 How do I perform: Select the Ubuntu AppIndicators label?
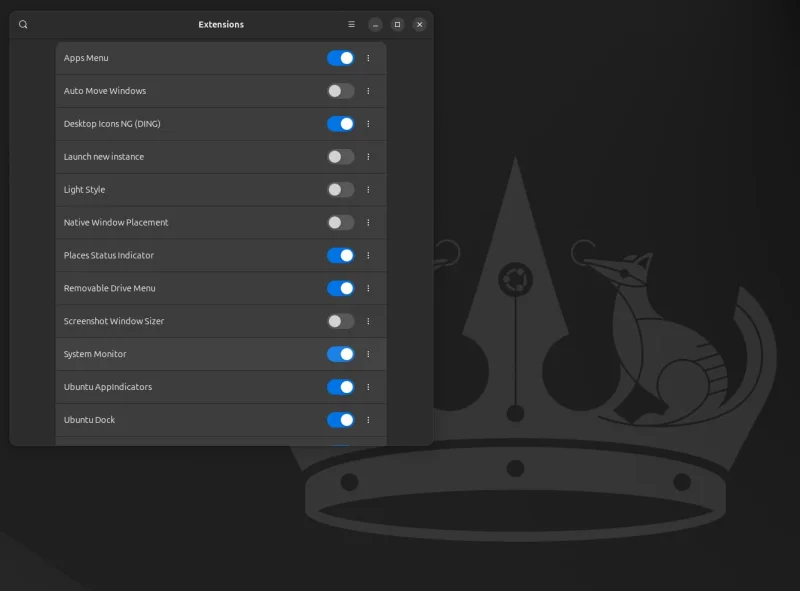pyautogui.click(x=108, y=387)
